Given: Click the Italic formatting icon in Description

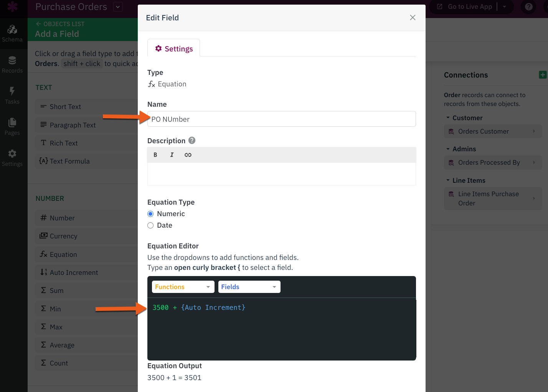Looking at the screenshot, I should (x=172, y=155).
